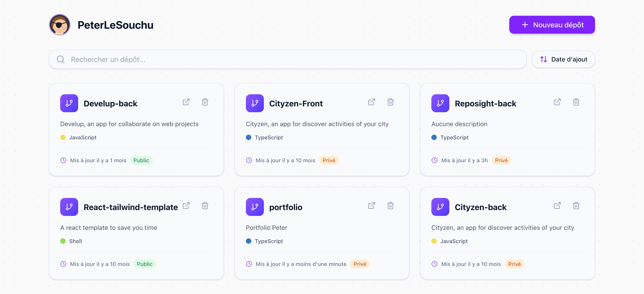This screenshot has height=294, width=644.
Task: Select the portfolio repository title
Action: click(x=285, y=207)
